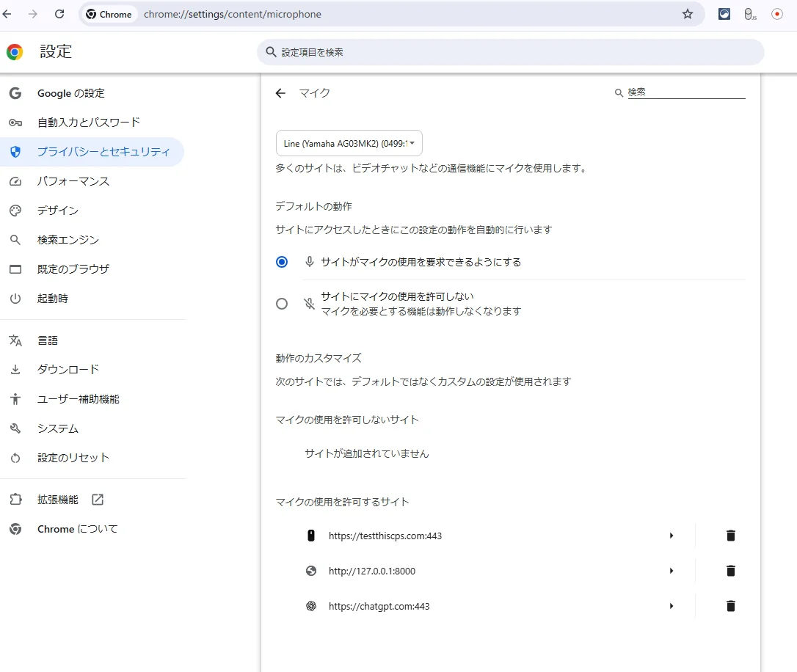
Task: Open the Line (Yamaha AG03MK2) microphone dropdown
Action: 349,143
